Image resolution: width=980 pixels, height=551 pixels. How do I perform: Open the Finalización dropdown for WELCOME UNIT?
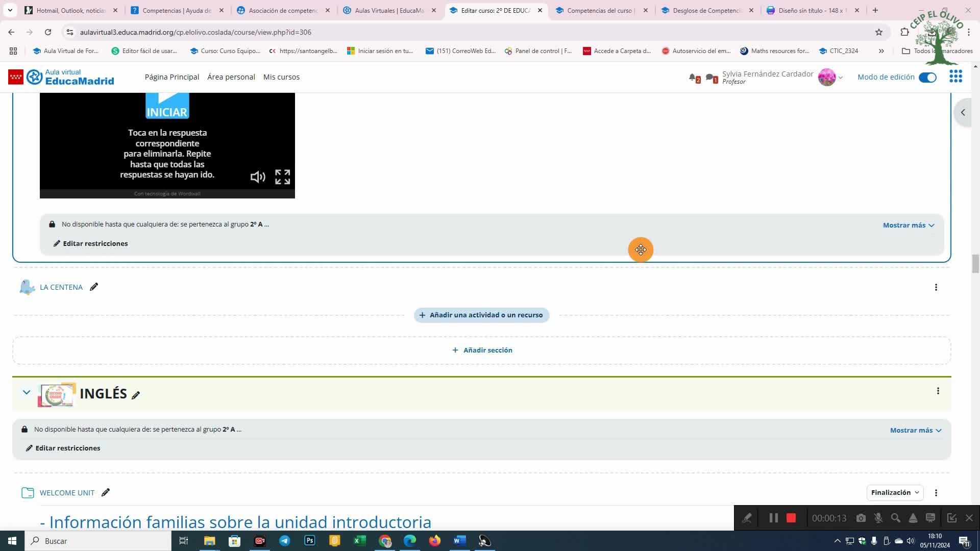coord(895,492)
